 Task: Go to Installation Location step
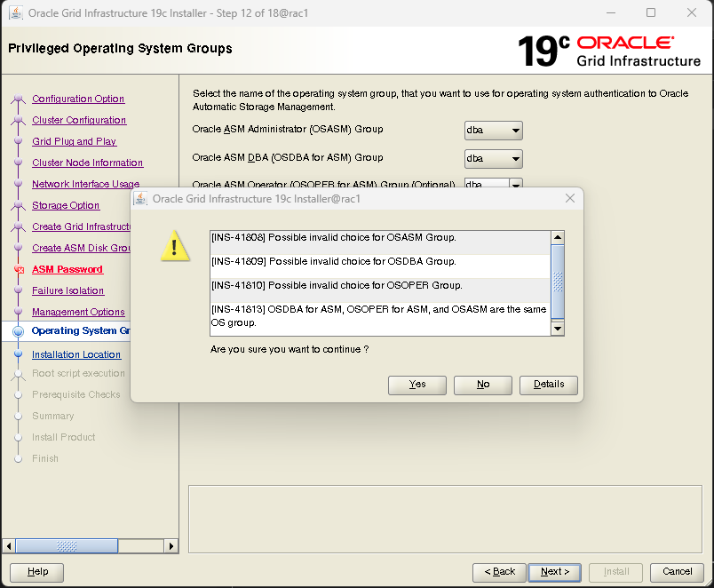tap(76, 354)
